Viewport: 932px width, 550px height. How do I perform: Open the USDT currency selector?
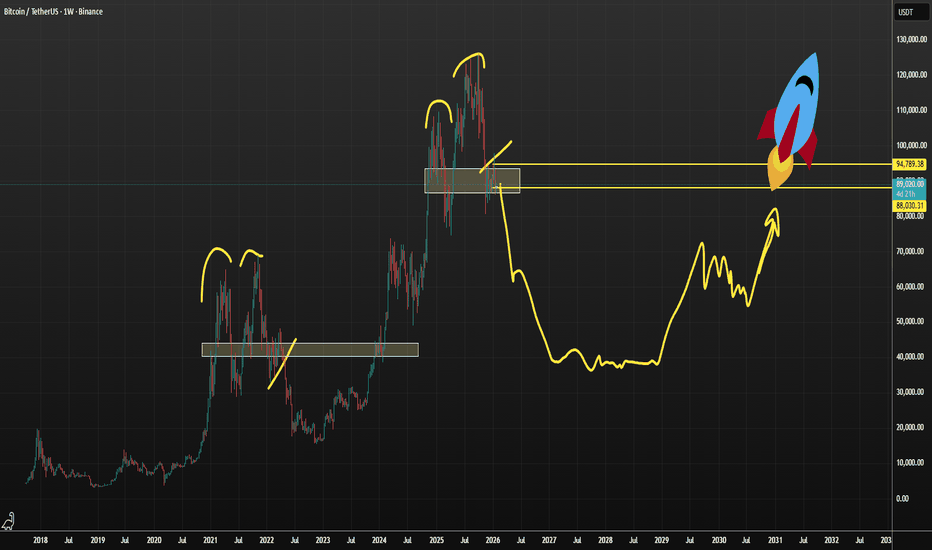tap(904, 12)
